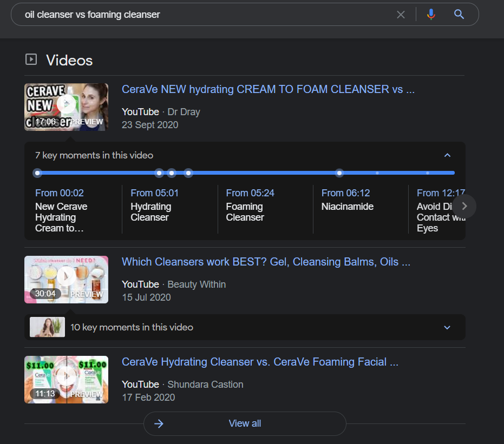504x444 pixels.
Task: Click the timeline marker for 05:24
Action: (172, 173)
